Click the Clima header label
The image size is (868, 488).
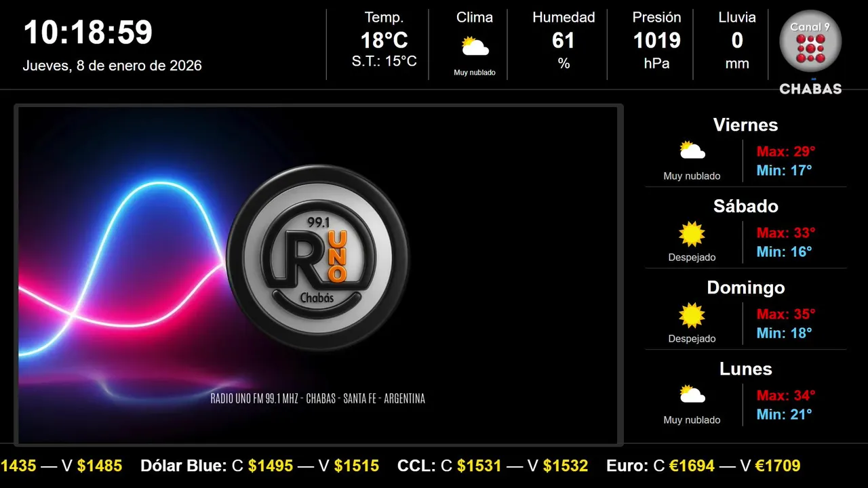point(475,18)
